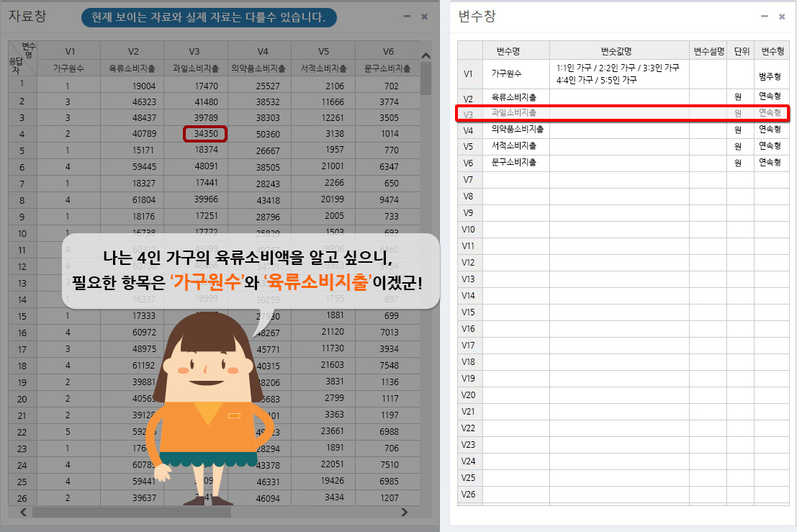The image size is (797, 532).
Task: Click the scroll up arrow in 자료창
Action: click(x=426, y=55)
